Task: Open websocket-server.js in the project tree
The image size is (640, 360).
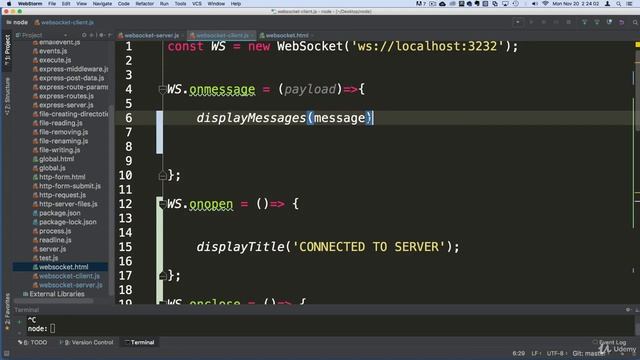Action: pyautogui.click(x=67, y=285)
